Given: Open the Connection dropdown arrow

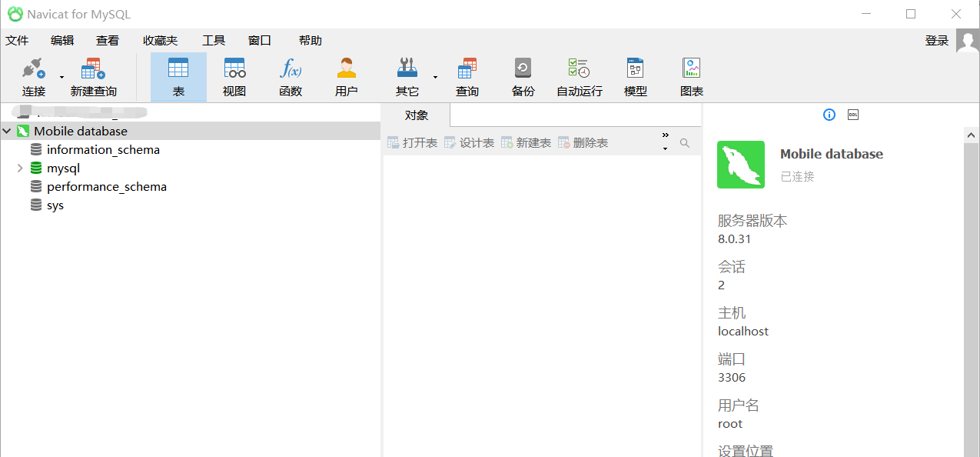Looking at the screenshot, I should pos(61,77).
